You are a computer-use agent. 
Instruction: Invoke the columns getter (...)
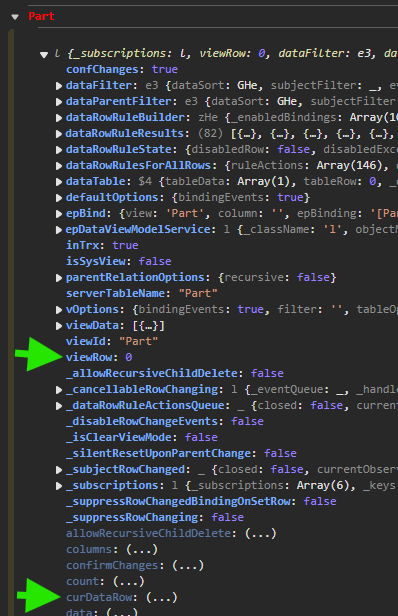tap(141, 549)
